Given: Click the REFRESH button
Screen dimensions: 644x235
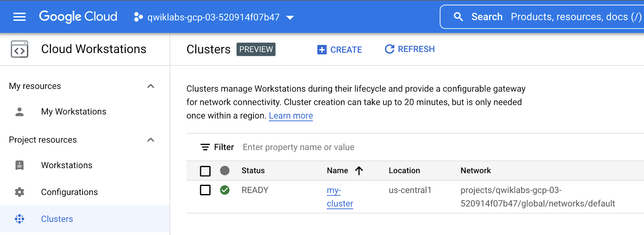Looking at the screenshot, I should click(x=410, y=49).
